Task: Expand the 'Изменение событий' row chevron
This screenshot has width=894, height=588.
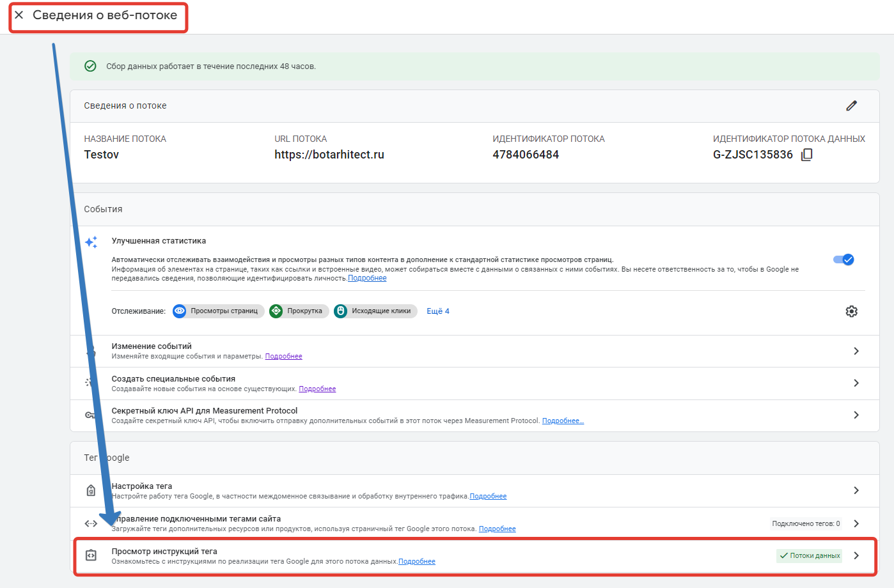Action: point(856,351)
